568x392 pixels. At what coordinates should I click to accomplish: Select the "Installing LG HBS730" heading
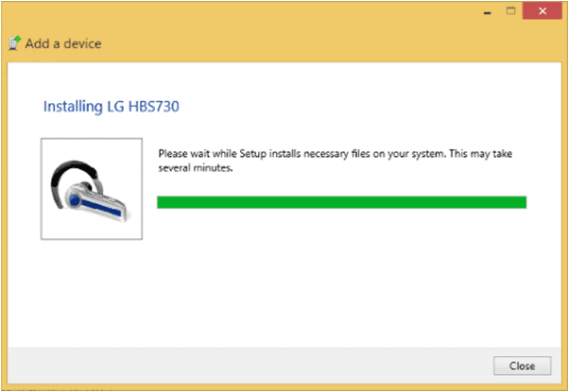(112, 107)
